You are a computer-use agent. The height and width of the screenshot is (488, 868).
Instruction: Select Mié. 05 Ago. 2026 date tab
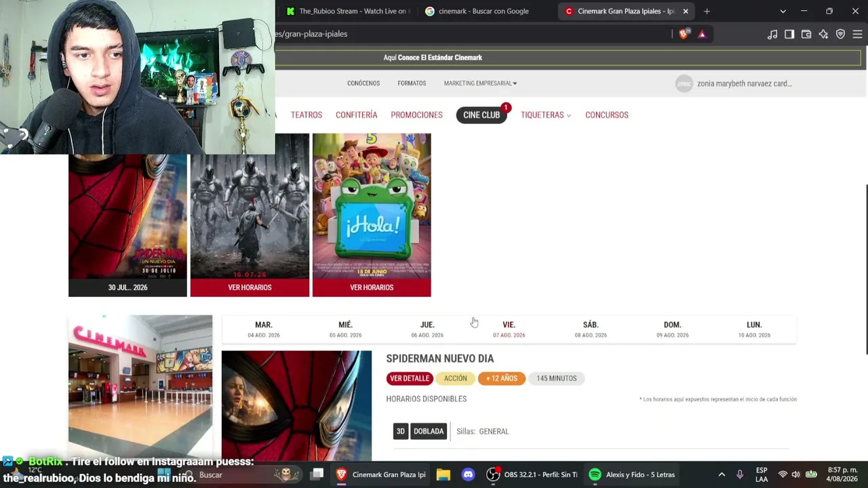click(x=345, y=329)
